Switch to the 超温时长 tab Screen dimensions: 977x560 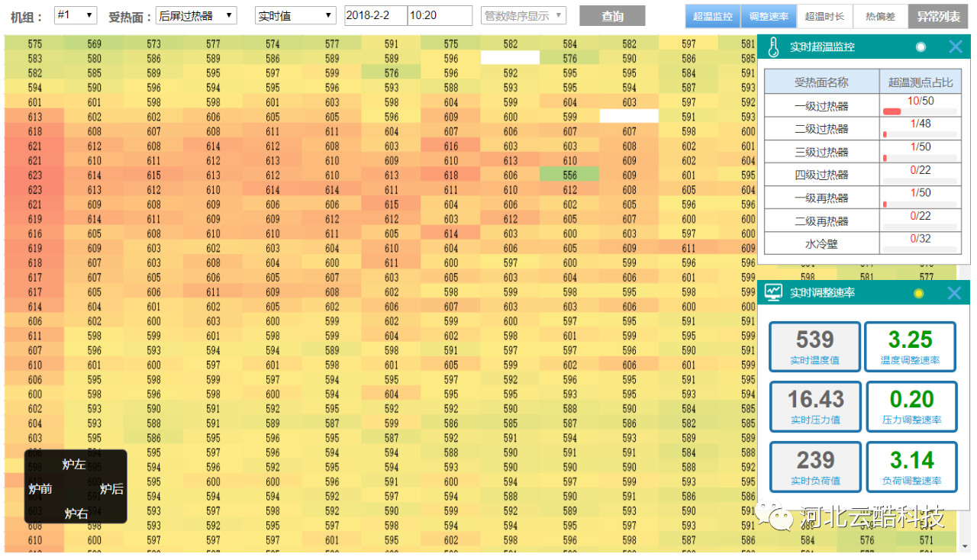tap(824, 16)
